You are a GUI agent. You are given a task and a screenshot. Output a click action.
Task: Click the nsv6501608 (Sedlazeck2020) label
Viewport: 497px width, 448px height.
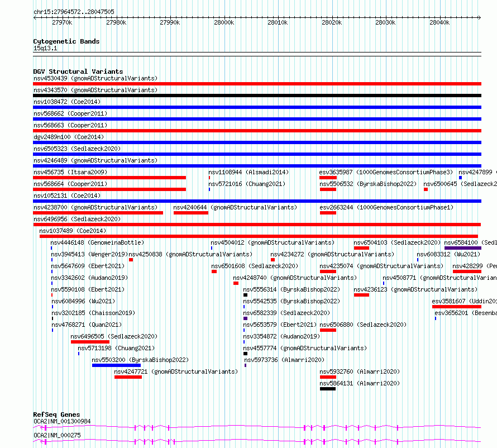click(x=255, y=266)
